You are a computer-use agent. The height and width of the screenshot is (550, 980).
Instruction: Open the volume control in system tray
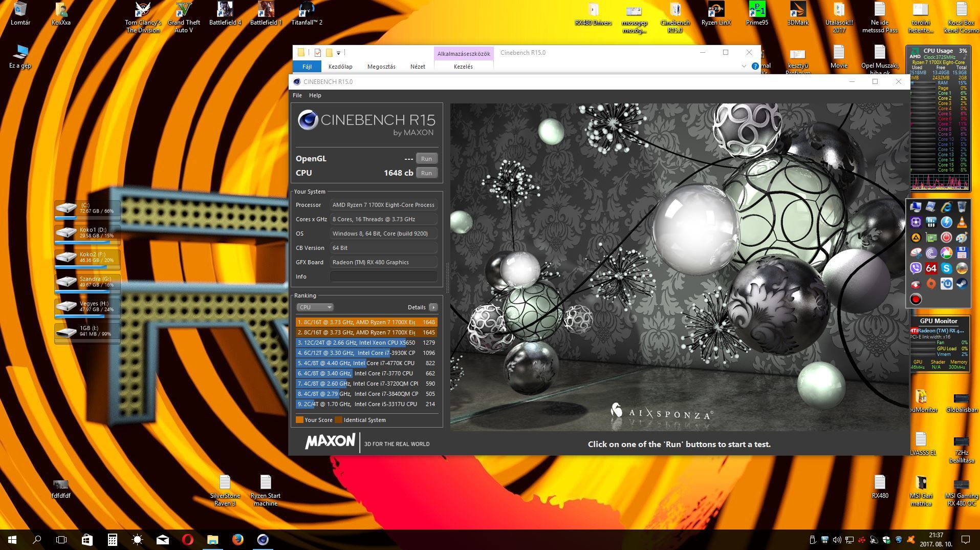click(837, 540)
